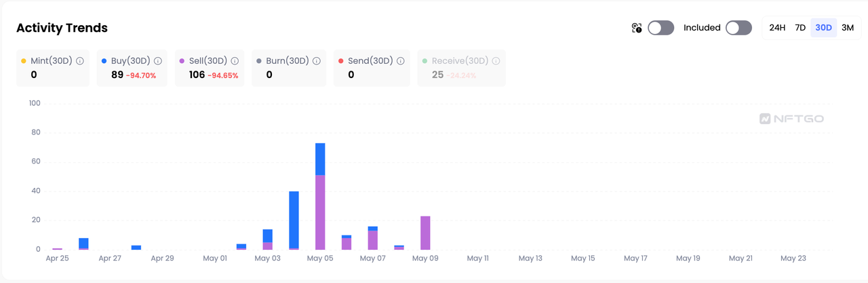Select the 30D time range tab
The image size is (868, 283).
pos(824,28)
